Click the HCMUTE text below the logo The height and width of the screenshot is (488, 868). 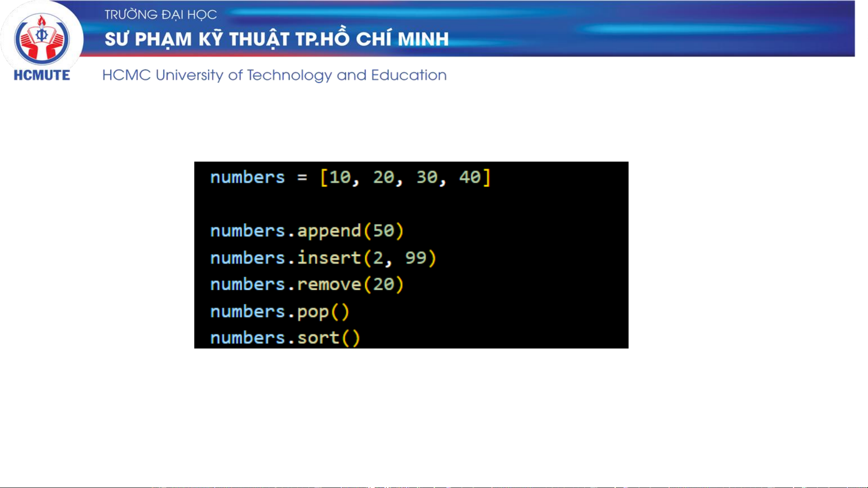pyautogui.click(x=42, y=75)
